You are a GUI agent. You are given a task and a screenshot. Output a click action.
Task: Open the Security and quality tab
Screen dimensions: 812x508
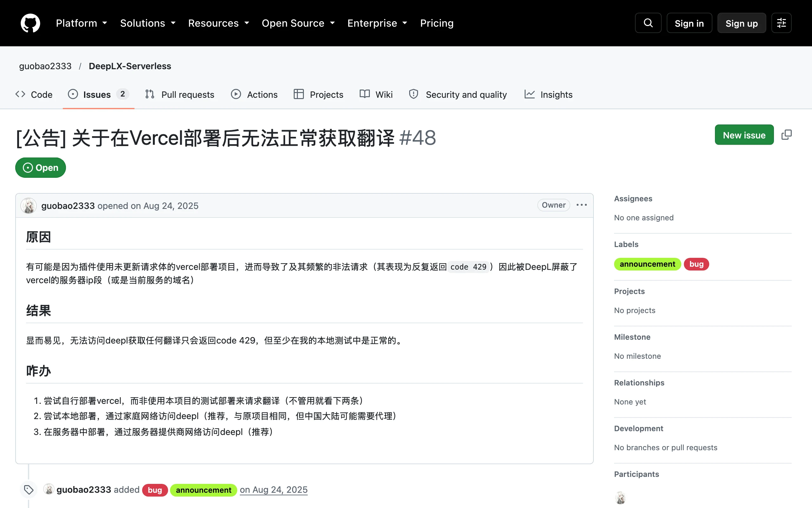(458, 94)
